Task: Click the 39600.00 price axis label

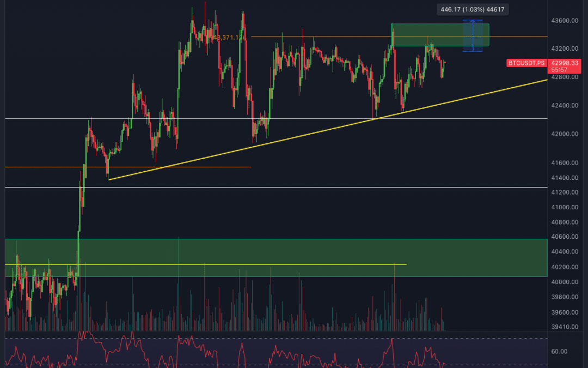Action: tap(565, 312)
